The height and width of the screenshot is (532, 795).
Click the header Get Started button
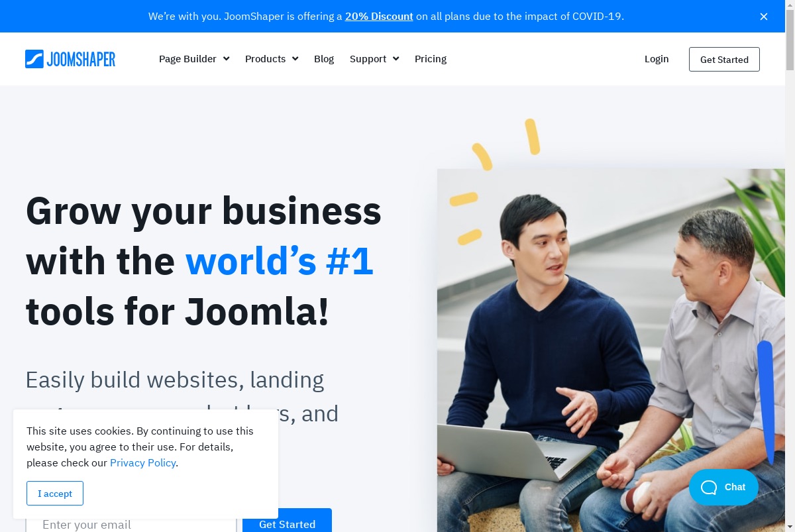pos(724,60)
